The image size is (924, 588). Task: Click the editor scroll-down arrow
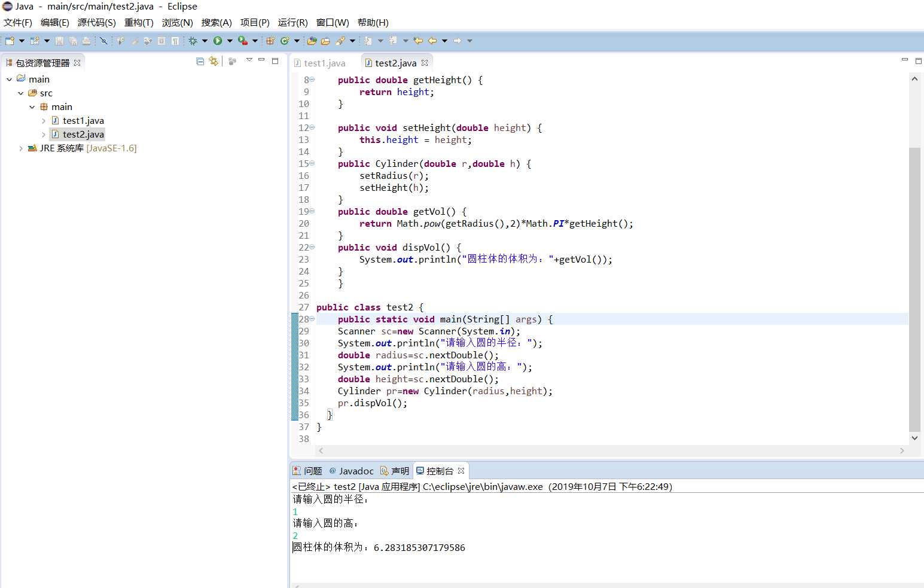click(914, 438)
